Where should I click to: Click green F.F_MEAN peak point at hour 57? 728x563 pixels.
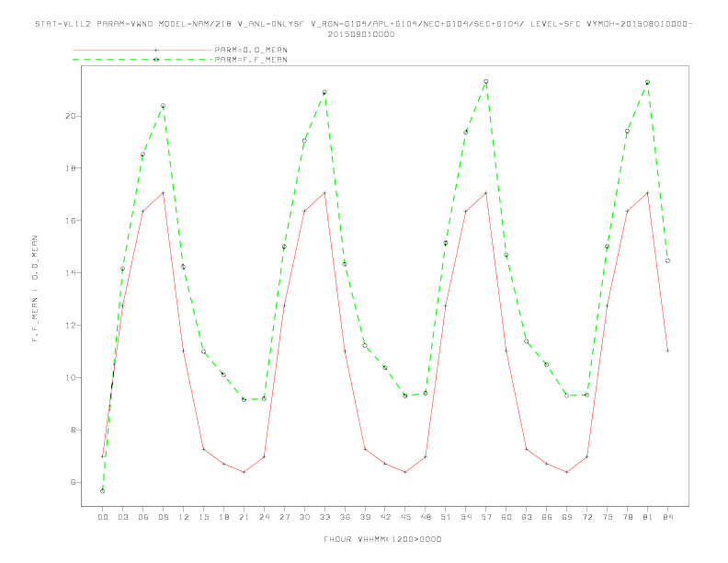(x=486, y=81)
